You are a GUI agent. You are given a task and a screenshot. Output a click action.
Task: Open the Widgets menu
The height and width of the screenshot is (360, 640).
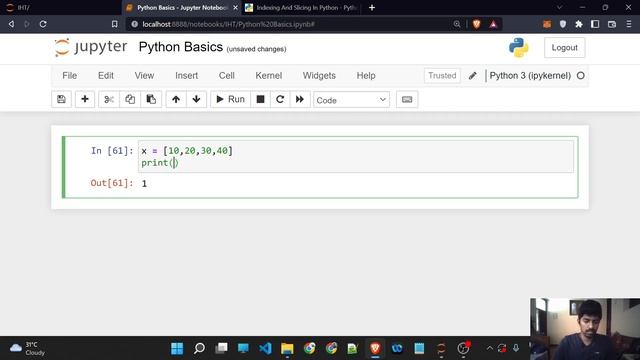pyautogui.click(x=319, y=76)
